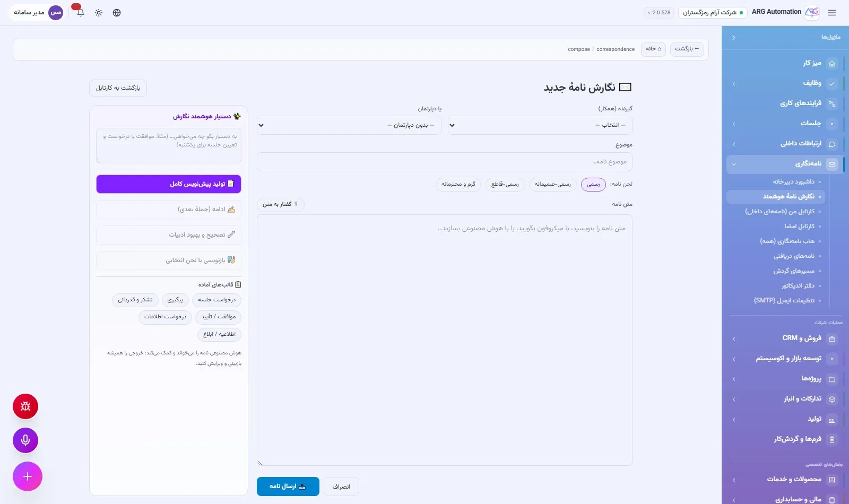Click the red bug report floating button

[x=25, y=406]
